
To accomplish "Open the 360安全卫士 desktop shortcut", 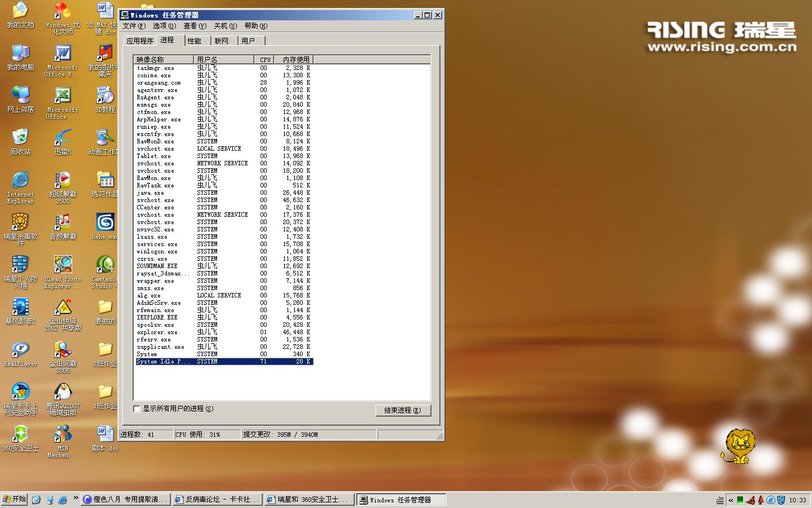I will coord(20,435).
